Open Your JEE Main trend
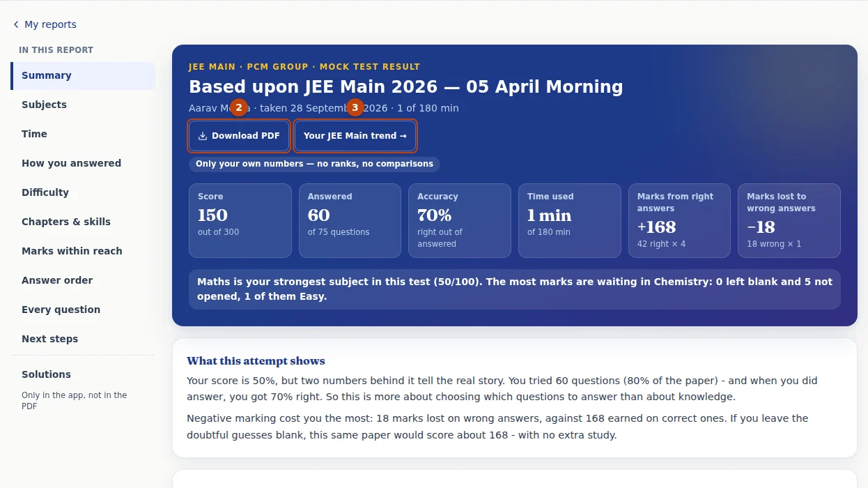The image size is (868, 488). pos(355,136)
